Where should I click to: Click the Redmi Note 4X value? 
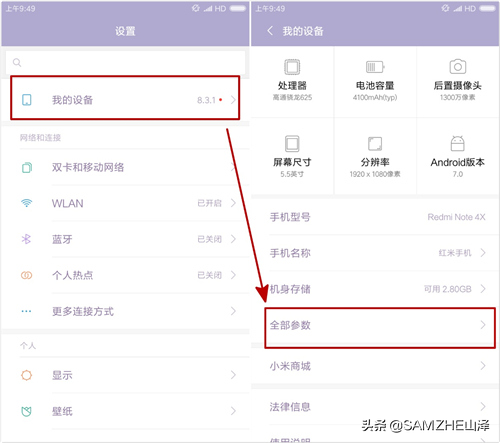[x=456, y=217]
